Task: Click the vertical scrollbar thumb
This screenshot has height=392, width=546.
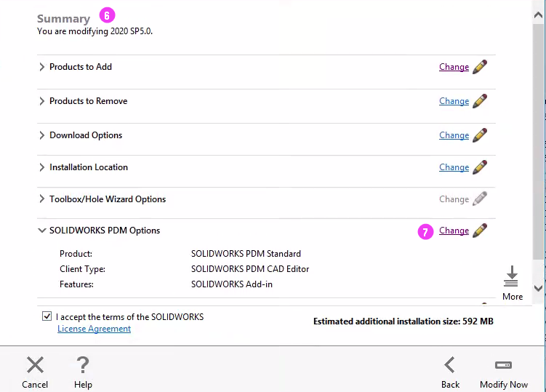Action: 538,141
